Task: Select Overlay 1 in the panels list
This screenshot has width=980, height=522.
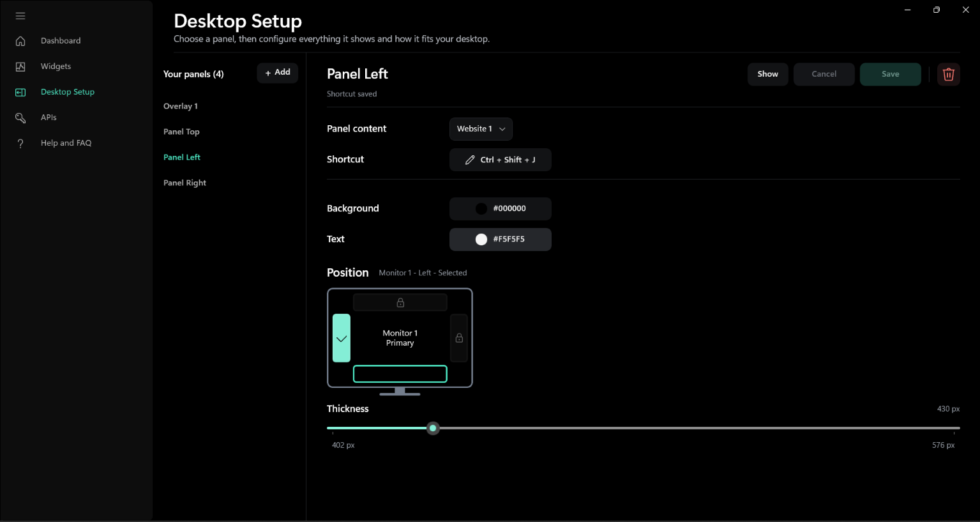Action: pyautogui.click(x=181, y=106)
